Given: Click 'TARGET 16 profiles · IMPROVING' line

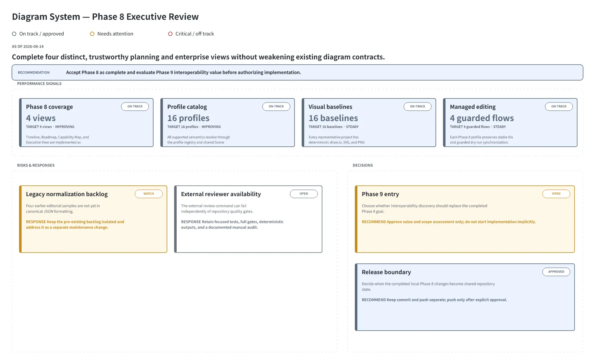Looking at the screenshot, I should tap(194, 127).
